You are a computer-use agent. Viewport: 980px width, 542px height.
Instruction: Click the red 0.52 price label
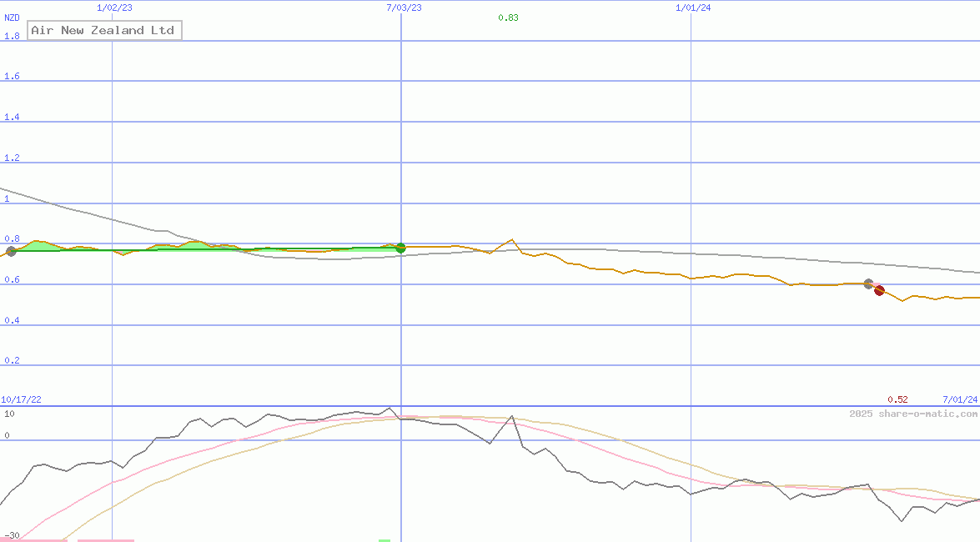point(897,399)
